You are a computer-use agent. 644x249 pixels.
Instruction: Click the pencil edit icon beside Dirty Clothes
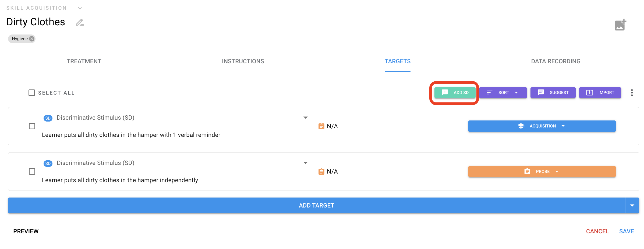(80, 22)
